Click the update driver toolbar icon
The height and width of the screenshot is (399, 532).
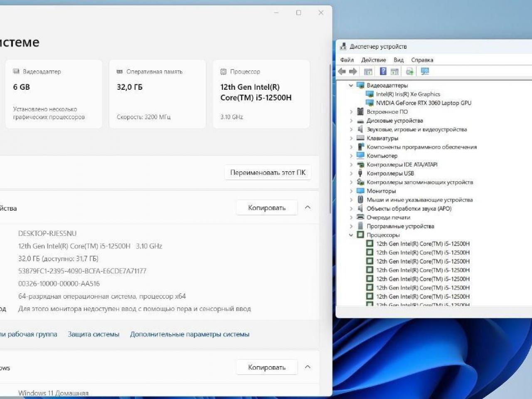(x=410, y=71)
